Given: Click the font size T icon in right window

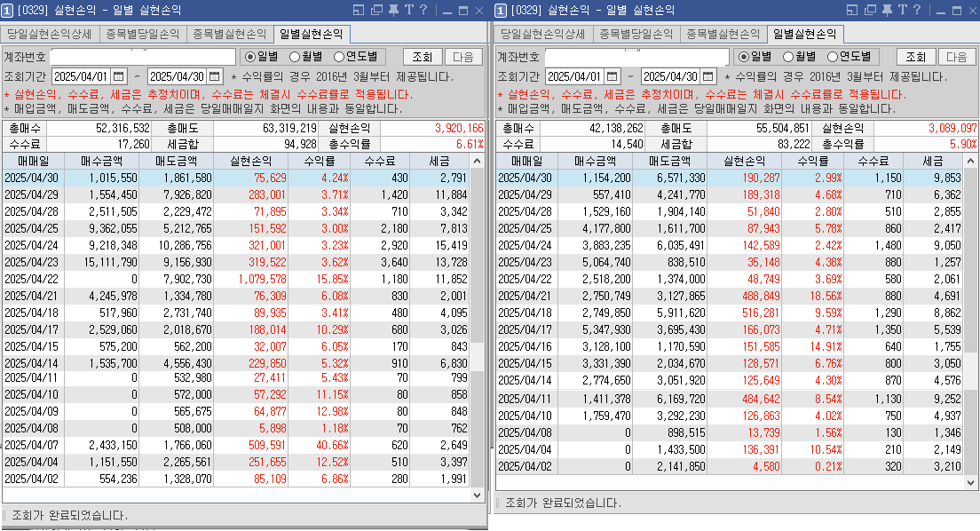Looking at the screenshot, I should [x=903, y=10].
